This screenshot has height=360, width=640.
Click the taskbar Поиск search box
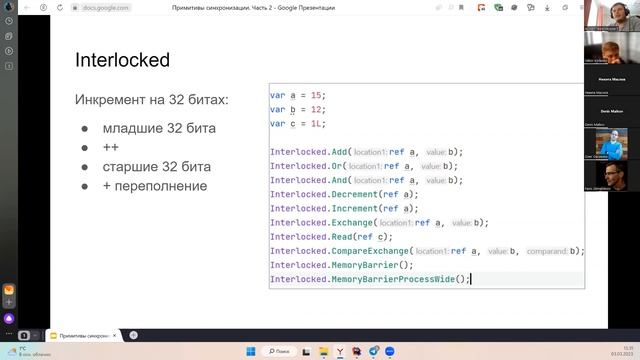click(x=280, y=351)
